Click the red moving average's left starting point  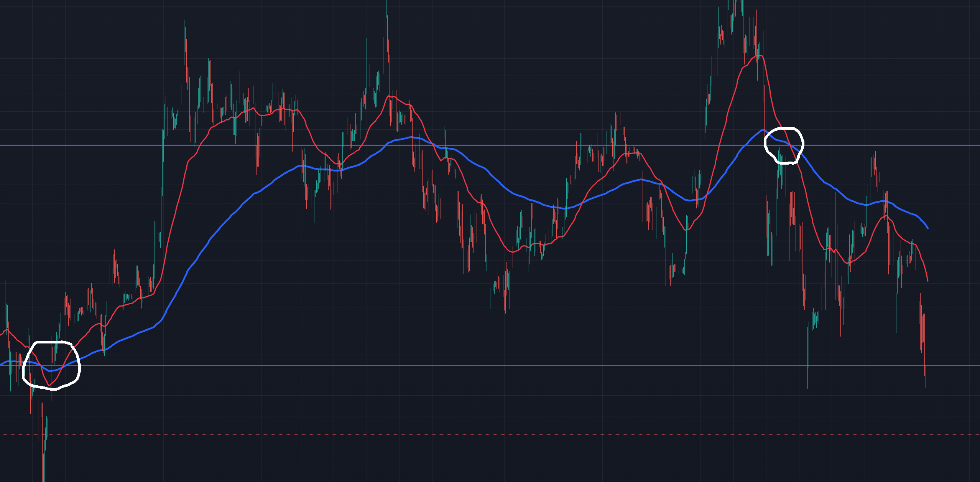point(1,335)
